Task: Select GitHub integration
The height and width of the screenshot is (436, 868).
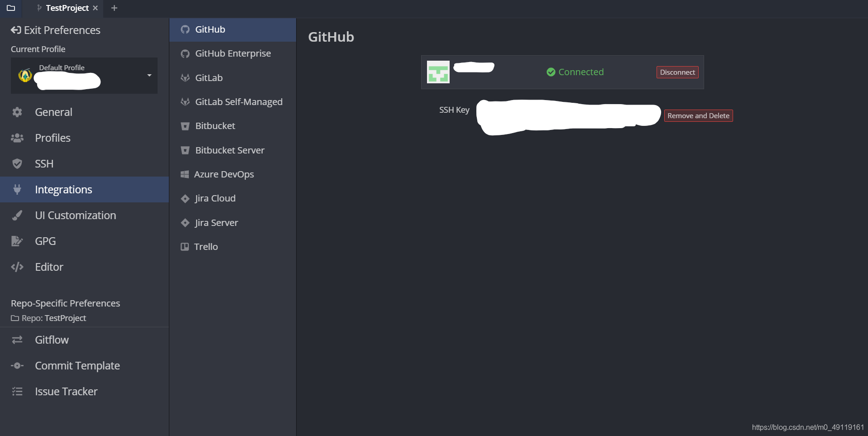Action: coord(233,30)
